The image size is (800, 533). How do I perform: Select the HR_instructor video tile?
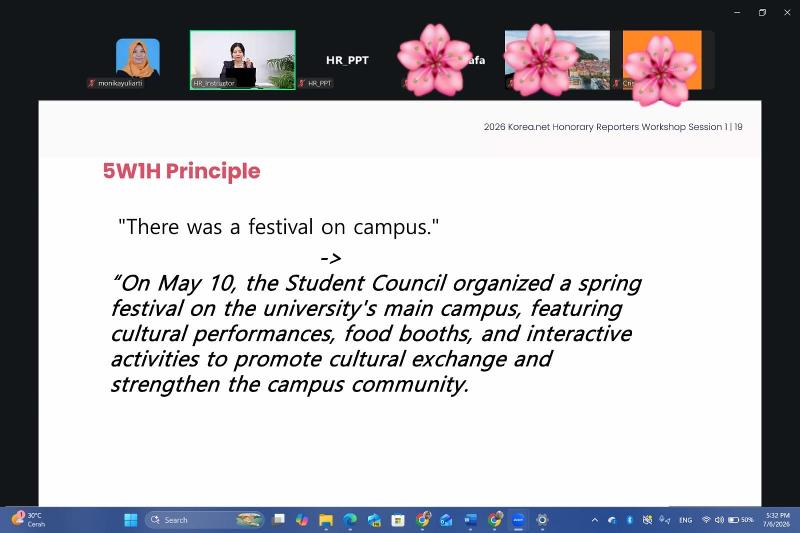243,60
